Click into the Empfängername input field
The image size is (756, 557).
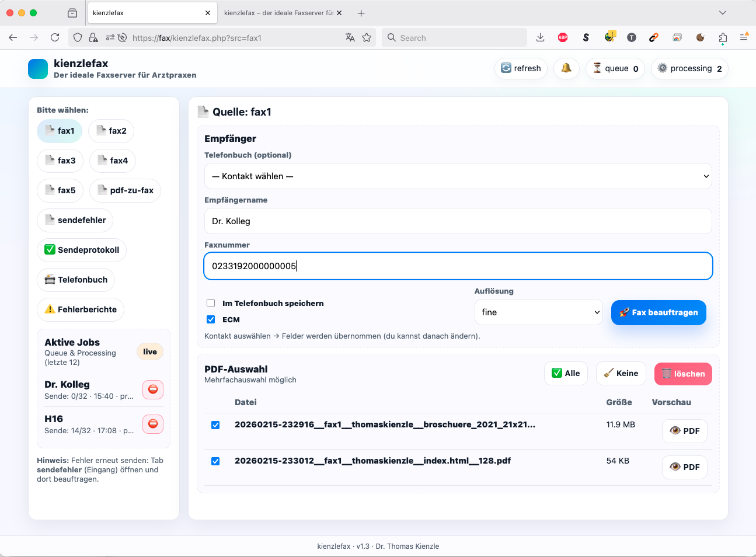coord(458,221)
